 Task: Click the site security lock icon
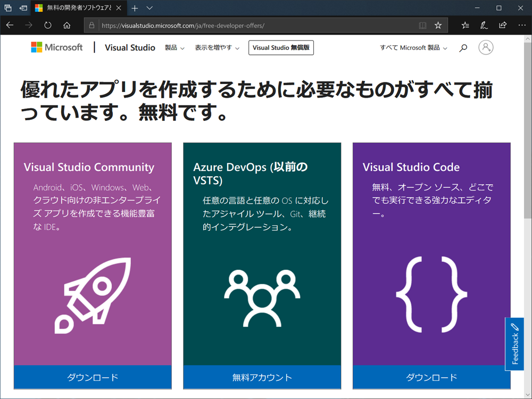(x=92, y=26)
